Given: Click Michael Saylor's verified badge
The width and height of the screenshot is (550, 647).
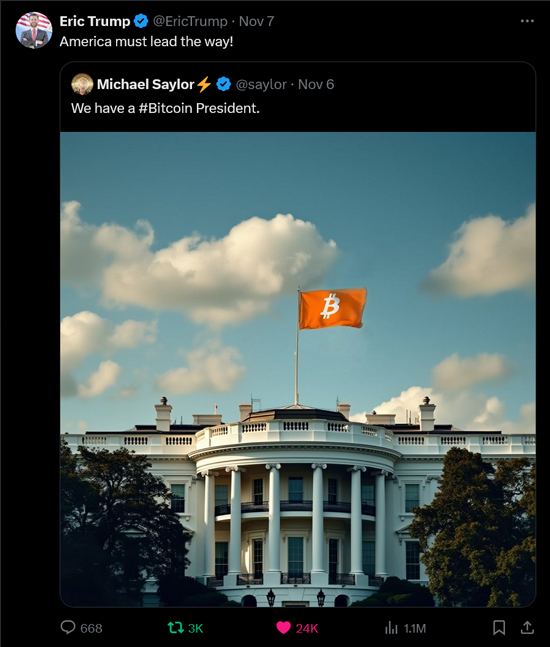Looking at the screenshot, I should [224, 84].
